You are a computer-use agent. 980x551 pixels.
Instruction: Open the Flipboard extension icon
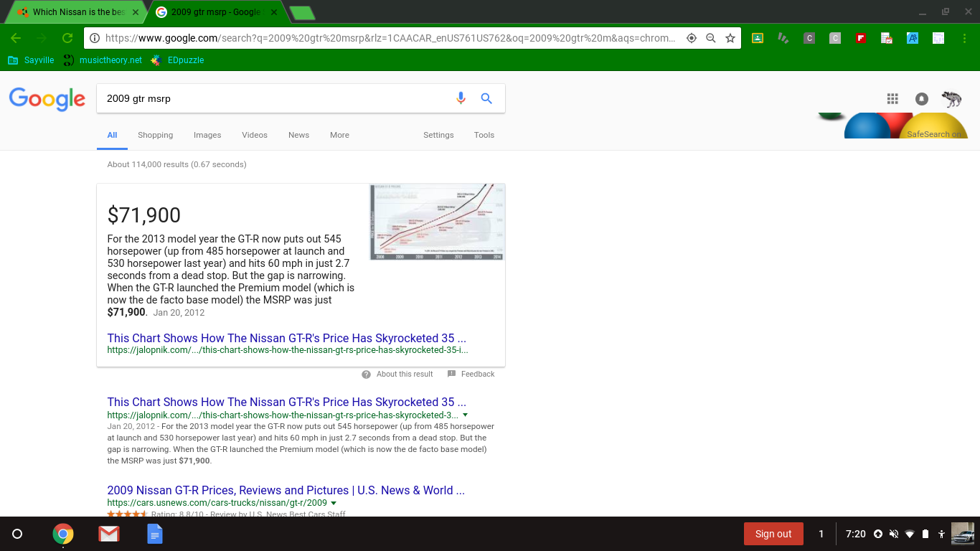[861, 38]
